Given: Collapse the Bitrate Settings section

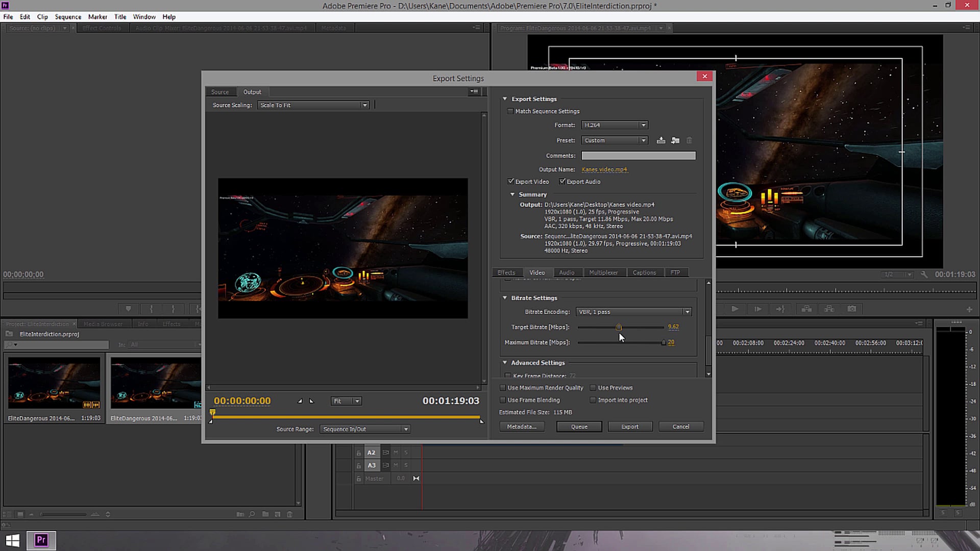Looking at the screenshot, I should point(505,298).
